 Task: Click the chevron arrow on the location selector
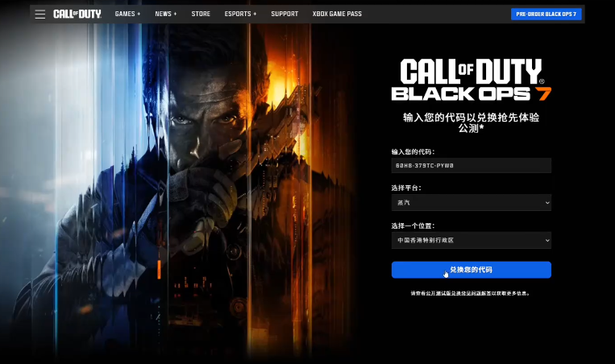point(547,240)
